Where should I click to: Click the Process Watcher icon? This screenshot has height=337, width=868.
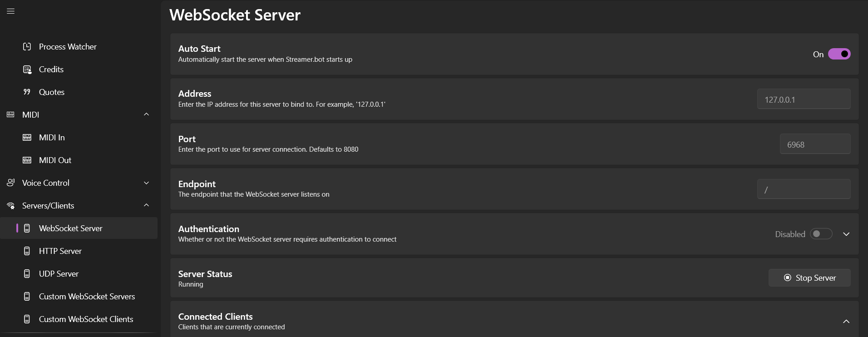pos(27,47)
